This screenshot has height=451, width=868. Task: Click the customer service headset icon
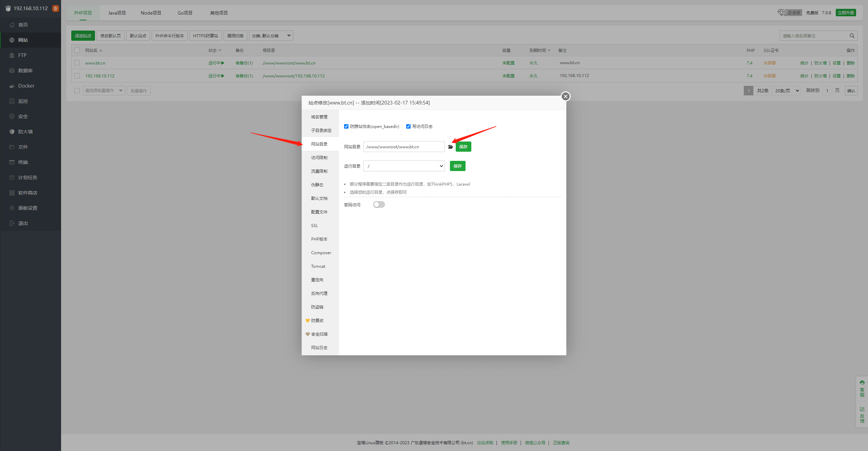tap(862, 383)
